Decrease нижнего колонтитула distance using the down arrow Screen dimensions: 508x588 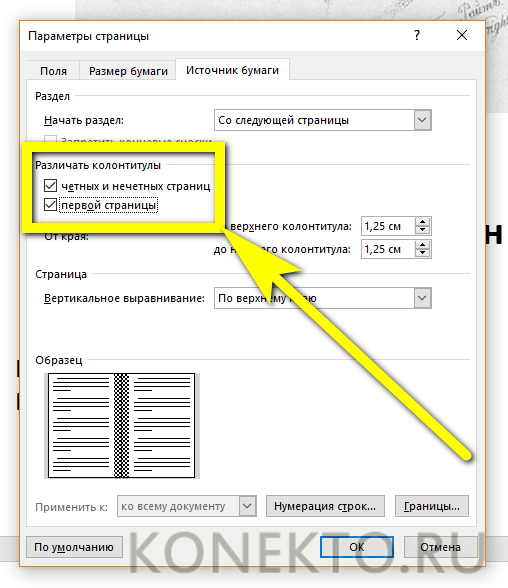point(423,253)
